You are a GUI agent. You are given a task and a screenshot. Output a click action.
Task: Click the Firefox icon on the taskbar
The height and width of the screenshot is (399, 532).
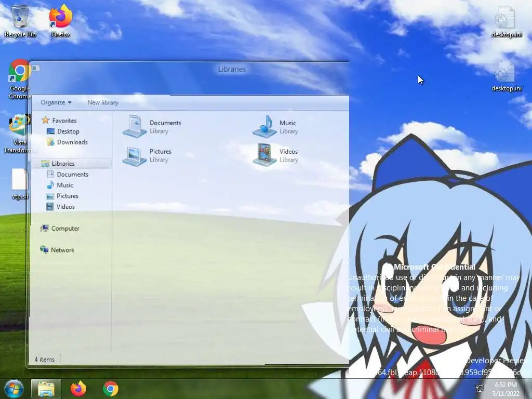(78, 389)
